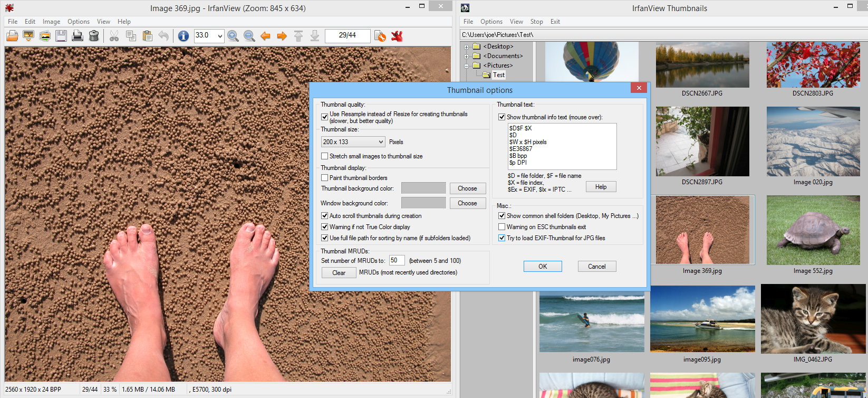The width and height of the screenshot is (868, 398).
Task: Click the Zoom in magnifier icon
Action: click(x=233, y=36)
